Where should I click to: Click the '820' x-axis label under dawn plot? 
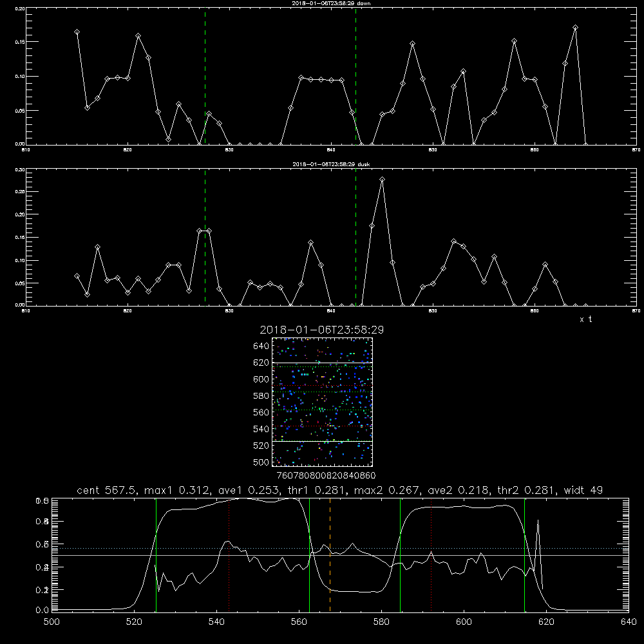click(x=128, y=150)
